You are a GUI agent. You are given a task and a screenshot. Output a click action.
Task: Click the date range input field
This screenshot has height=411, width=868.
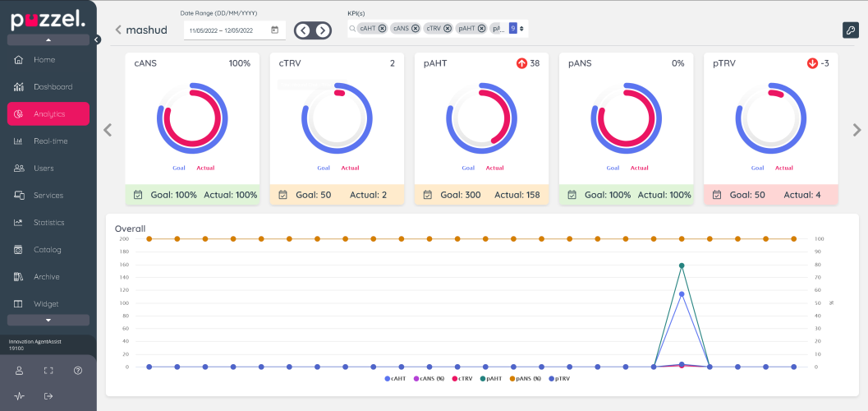pos(226,30)
